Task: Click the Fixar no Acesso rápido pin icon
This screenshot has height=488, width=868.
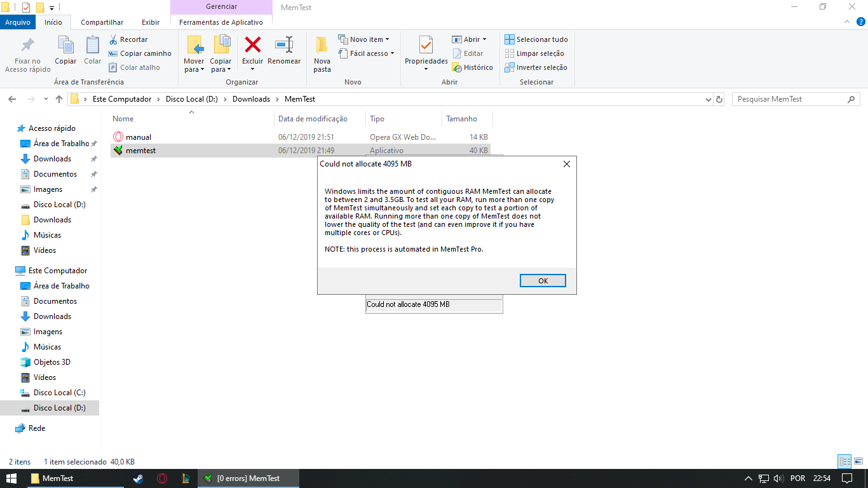Action: 28,45
